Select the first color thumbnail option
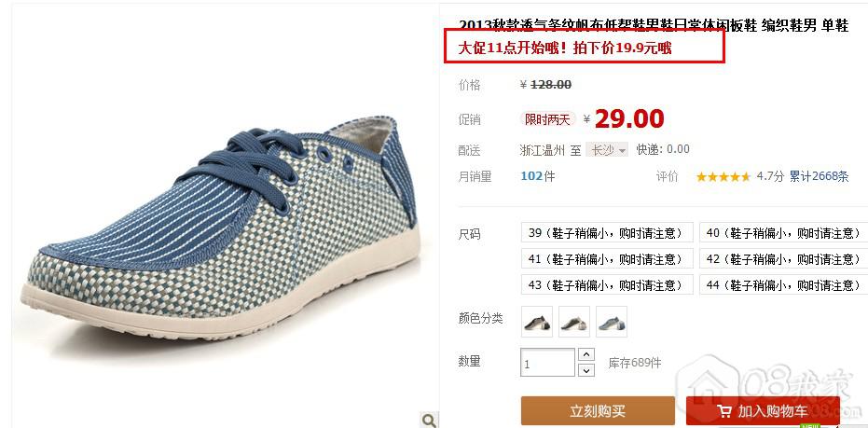 click(537, 322)
